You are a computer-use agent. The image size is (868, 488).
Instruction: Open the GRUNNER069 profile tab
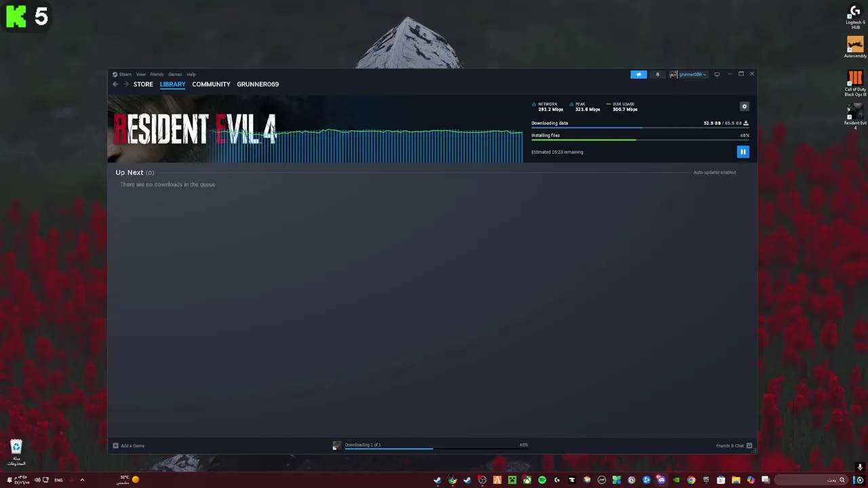[x=258, y=84]
